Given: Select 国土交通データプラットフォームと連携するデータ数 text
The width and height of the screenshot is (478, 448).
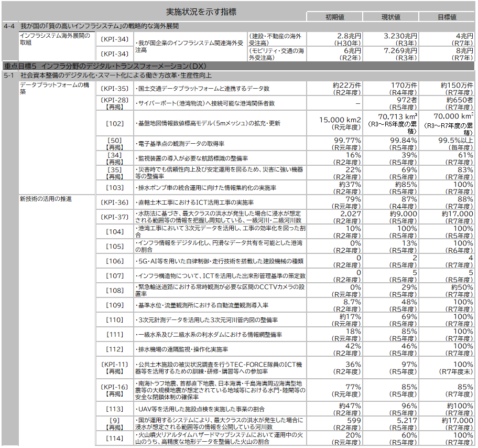Looking at the screenshot, I should [x=203, y=89].
